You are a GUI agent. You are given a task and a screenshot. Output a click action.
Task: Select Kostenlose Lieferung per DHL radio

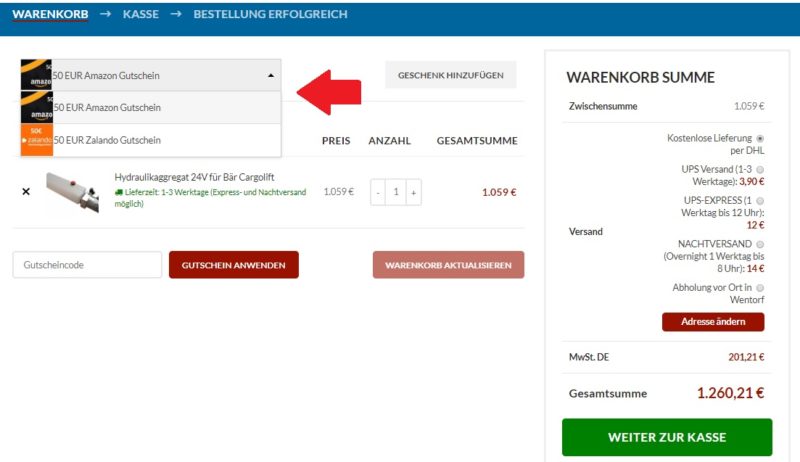coord(760,139)
